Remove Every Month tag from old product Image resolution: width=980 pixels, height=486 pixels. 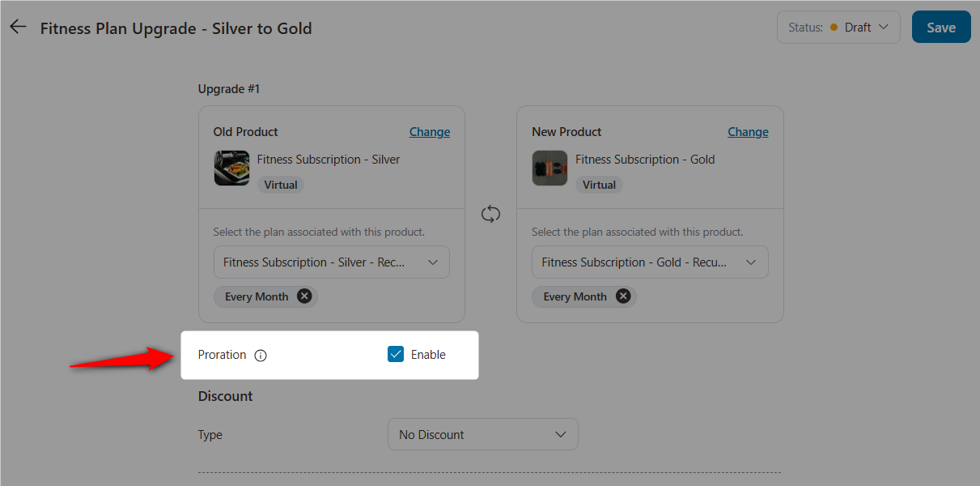pyautogui.click(x=304, y=296)
